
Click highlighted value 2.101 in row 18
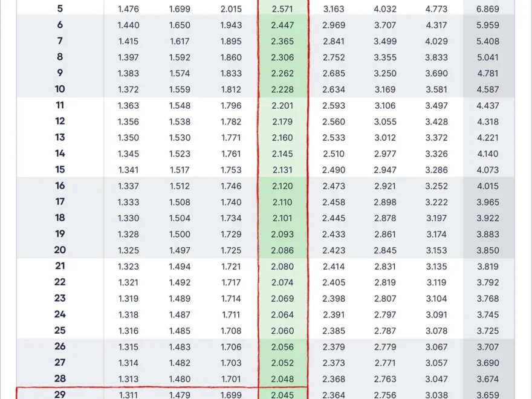282,218
